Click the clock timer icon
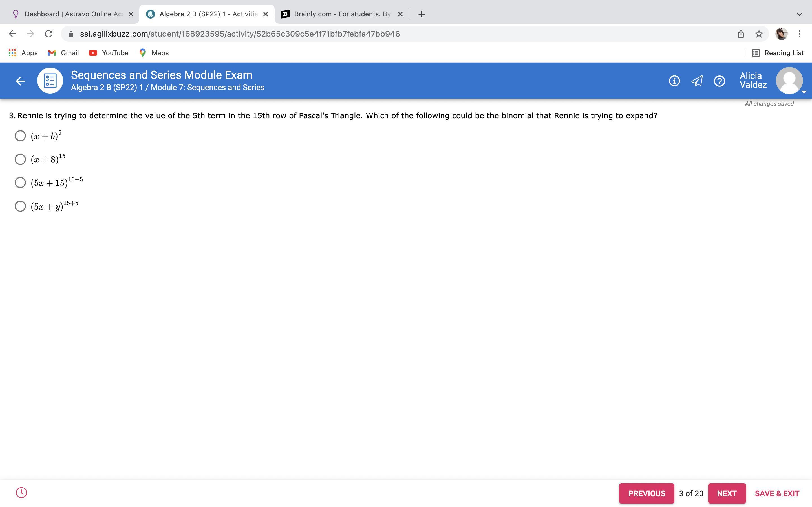 point(21,493)
